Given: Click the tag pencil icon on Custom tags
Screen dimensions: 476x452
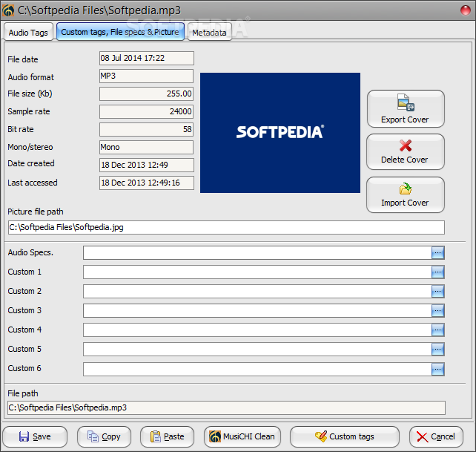Looking at the screenshot, I should 321,436.
